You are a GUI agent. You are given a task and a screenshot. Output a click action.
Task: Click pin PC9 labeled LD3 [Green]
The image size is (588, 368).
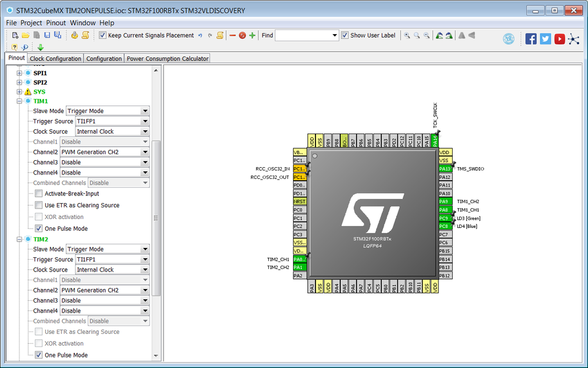[445, 218]
